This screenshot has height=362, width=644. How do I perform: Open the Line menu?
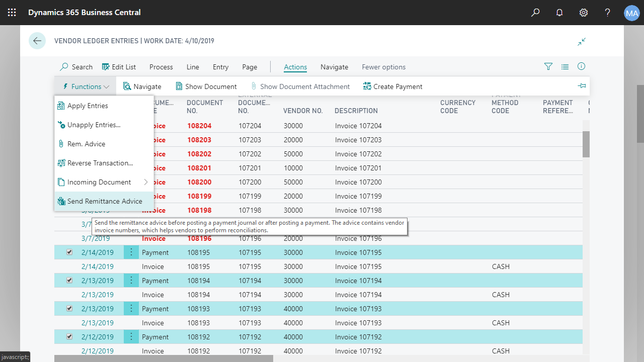point(193,67)
